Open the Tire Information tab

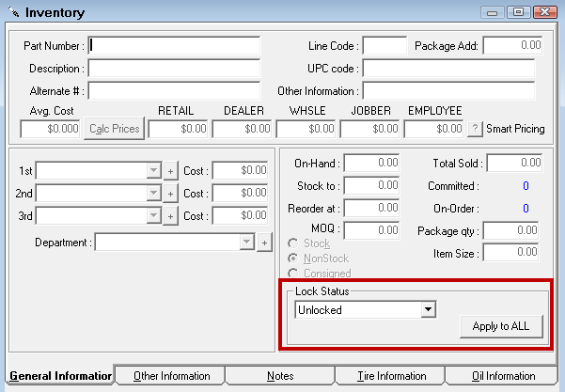tap(390, 376)
